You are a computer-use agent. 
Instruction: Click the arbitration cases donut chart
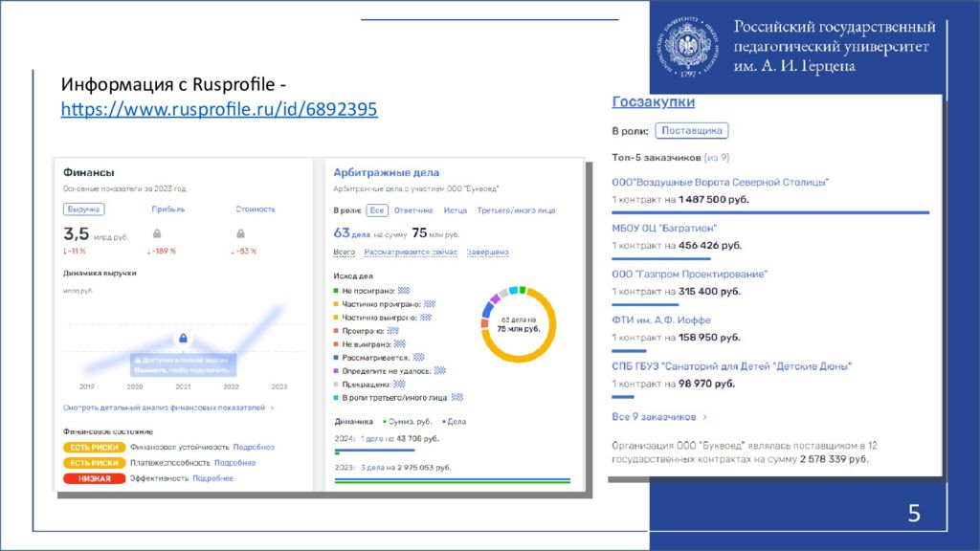click(x=518, y=324)
